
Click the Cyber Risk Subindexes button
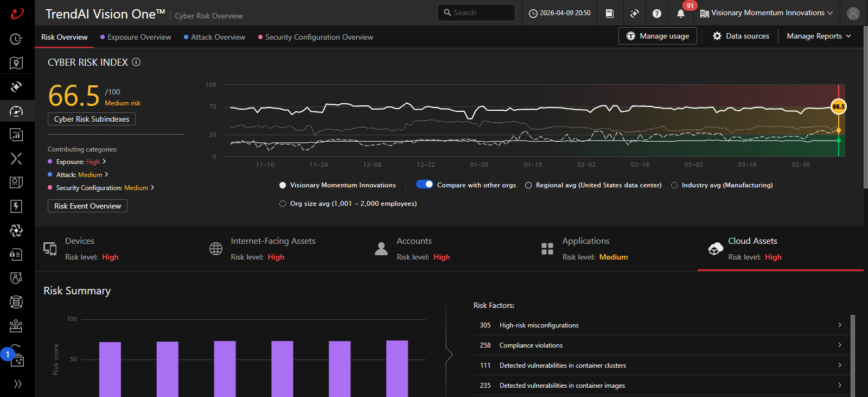[92, 119]
